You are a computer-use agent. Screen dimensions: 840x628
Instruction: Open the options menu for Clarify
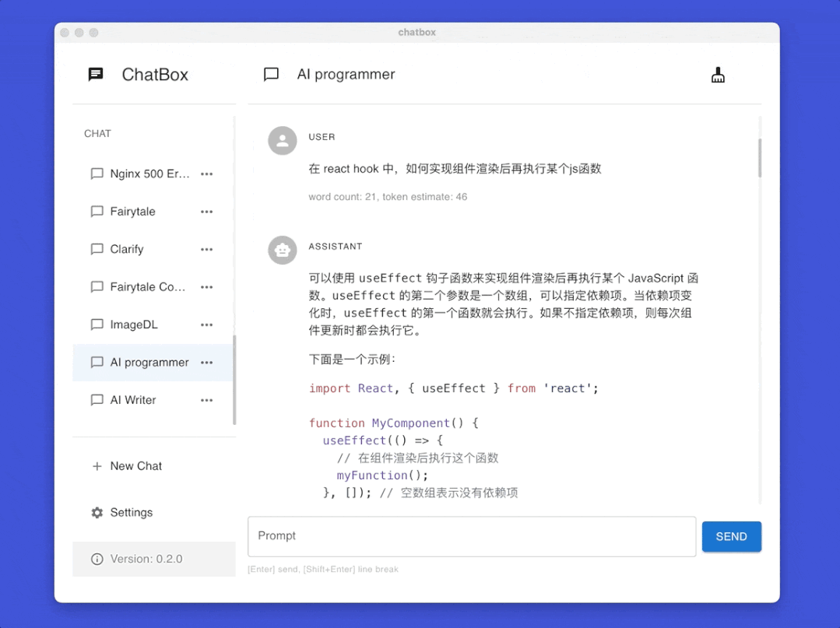pos(206,249)
